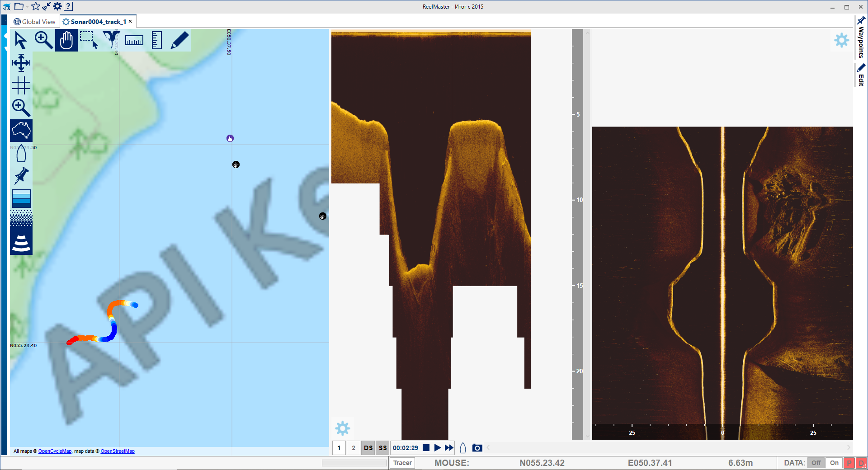The width and height of the screenshot is (868, 470).
Task: Toggle the DS downscan view
Action: point(368,448)
